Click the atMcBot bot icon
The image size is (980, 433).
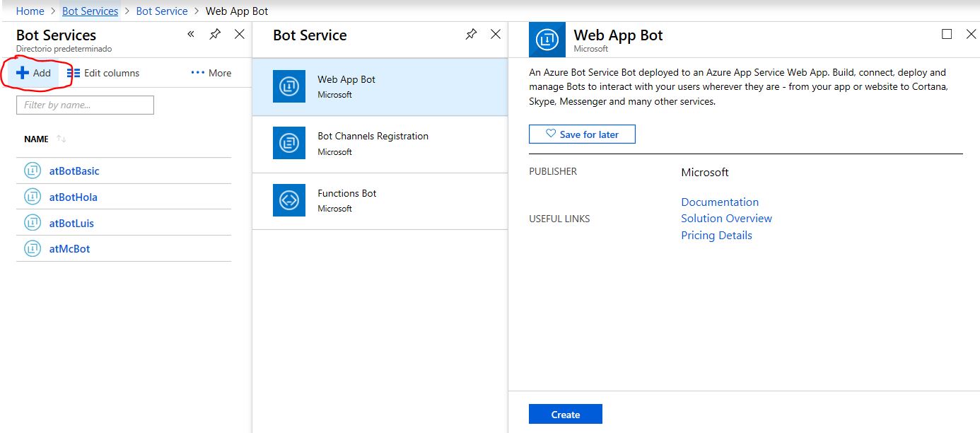click(33, 248)
